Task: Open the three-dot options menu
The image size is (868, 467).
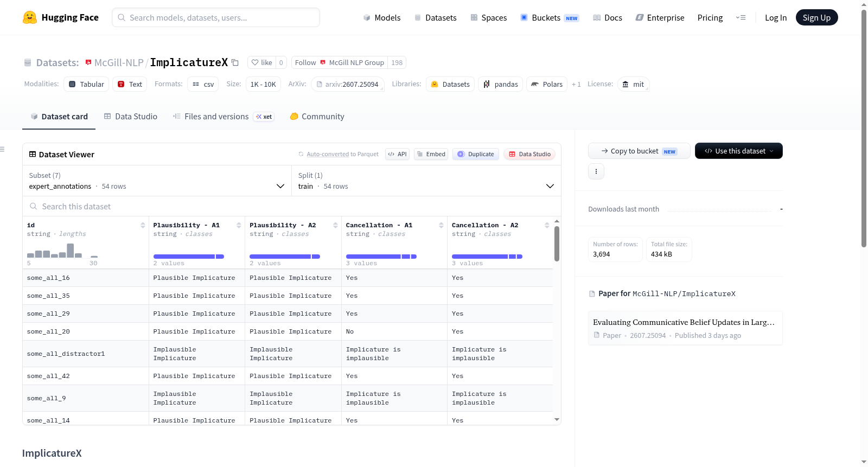Action: click(x=596, y=171)
